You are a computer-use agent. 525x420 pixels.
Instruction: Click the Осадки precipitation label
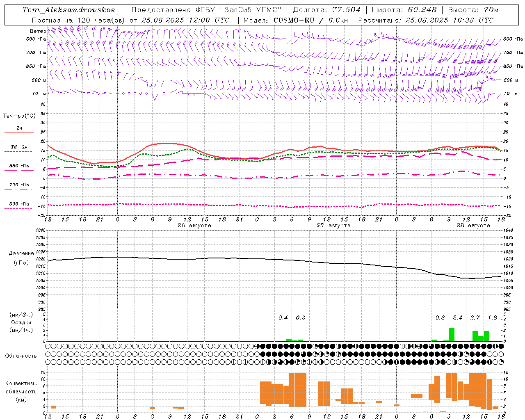[x=21, y=322]
